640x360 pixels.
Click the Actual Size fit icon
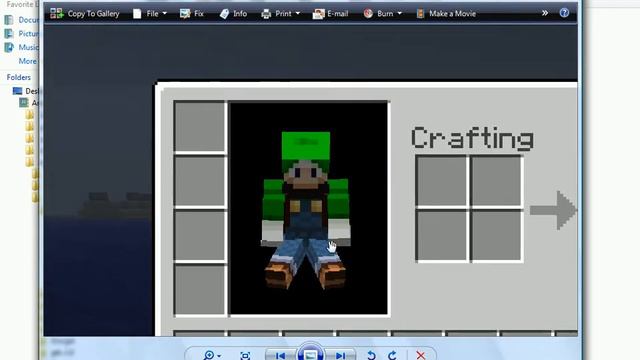[x=245, y=356]
